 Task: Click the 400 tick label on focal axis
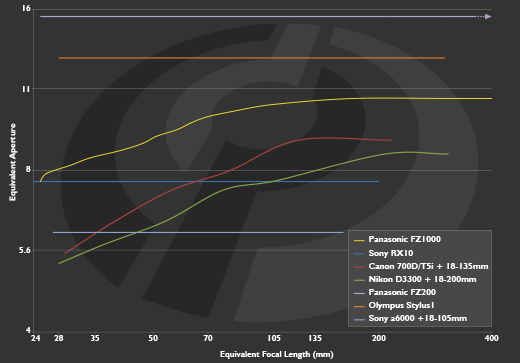coord(492,338)
